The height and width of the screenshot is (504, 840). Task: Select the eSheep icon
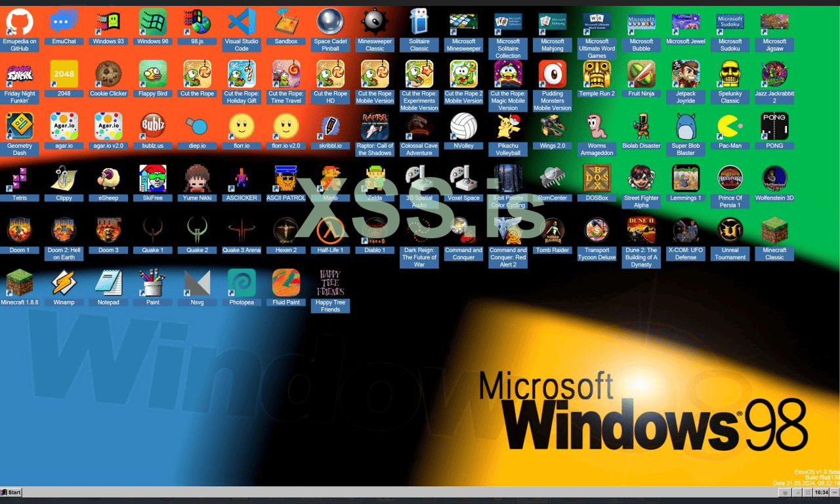108,178
